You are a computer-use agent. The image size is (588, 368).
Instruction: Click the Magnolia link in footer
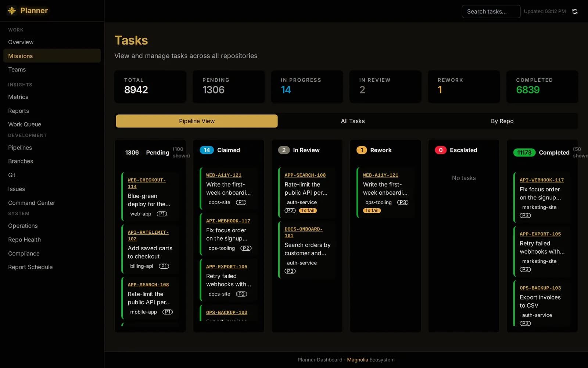pos(358,360)
